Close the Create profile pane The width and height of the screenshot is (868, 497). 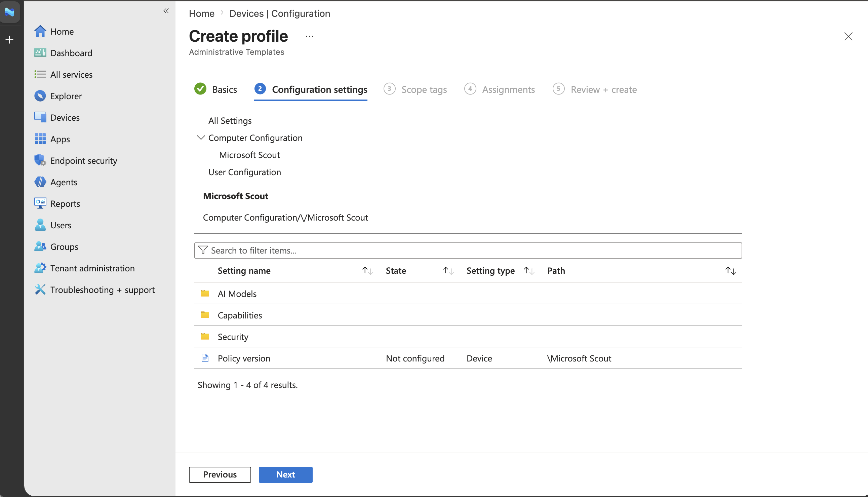[848, 36]
